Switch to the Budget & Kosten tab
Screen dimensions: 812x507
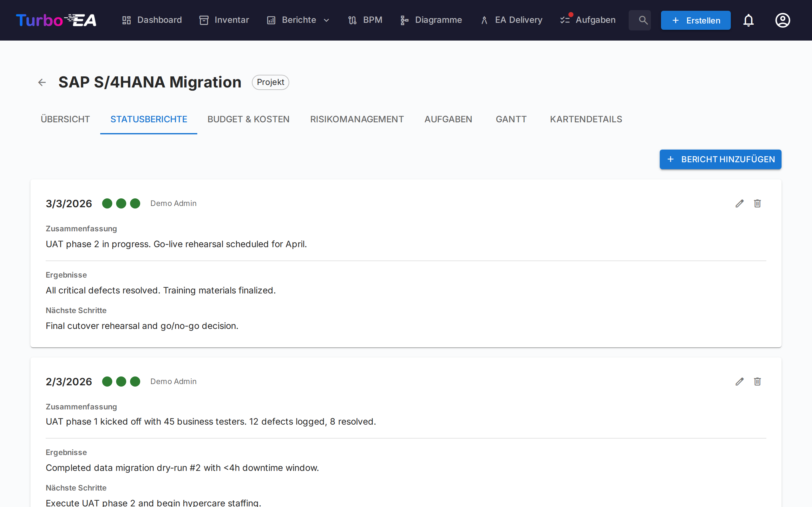click(248, 119)
